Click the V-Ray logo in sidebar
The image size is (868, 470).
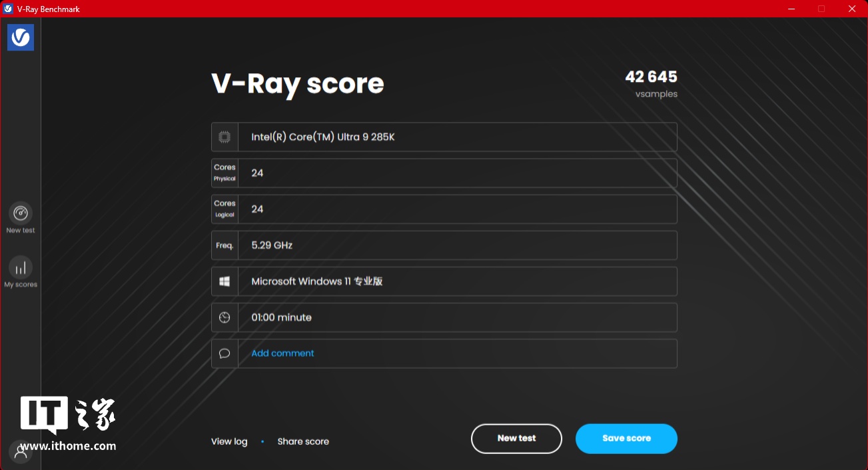(x=21, y=37)
